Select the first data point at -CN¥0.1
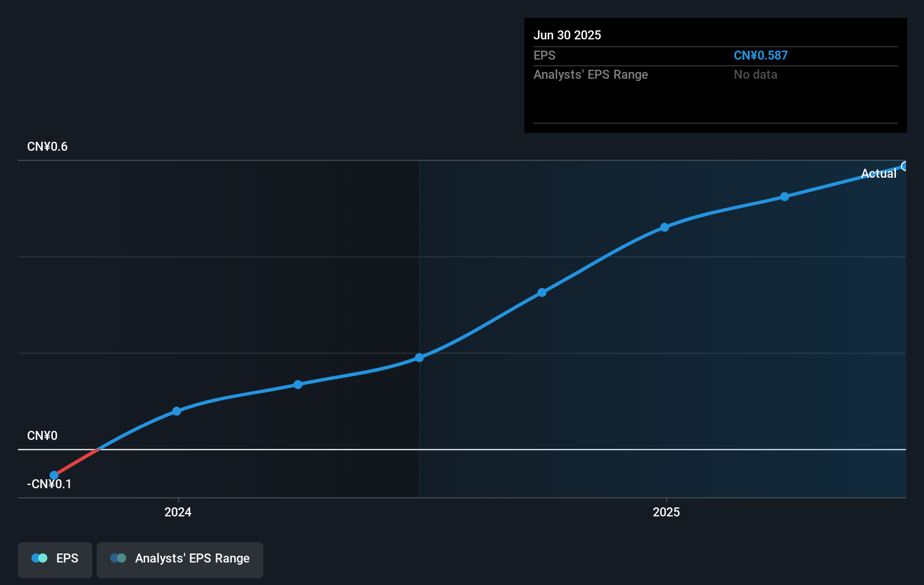 tap(53, 475)
